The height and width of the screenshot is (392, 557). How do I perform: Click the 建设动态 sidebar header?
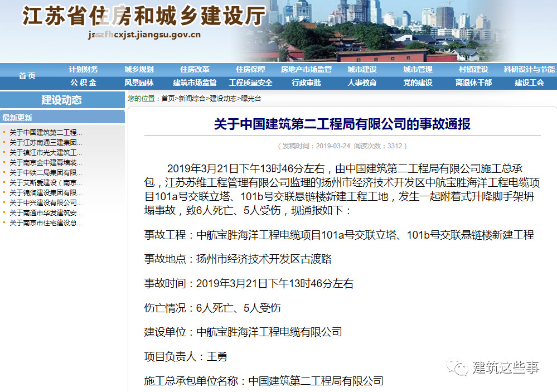click(x=61, y=100)
